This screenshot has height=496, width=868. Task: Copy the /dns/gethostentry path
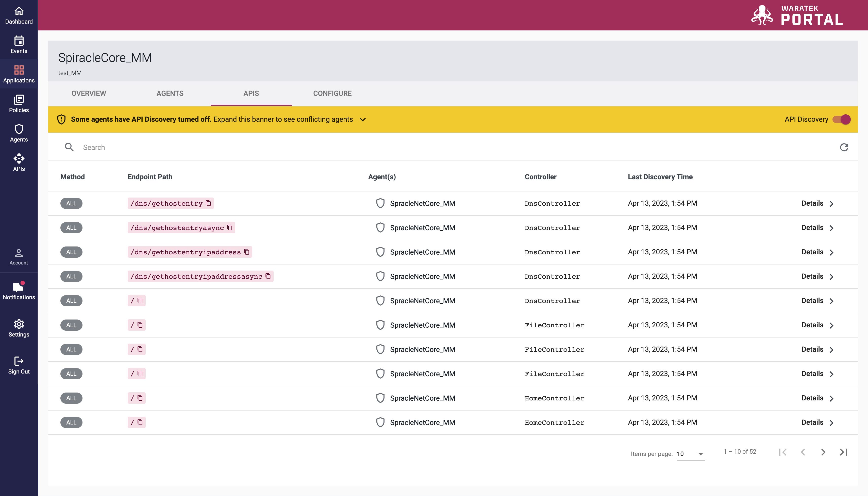209,203
